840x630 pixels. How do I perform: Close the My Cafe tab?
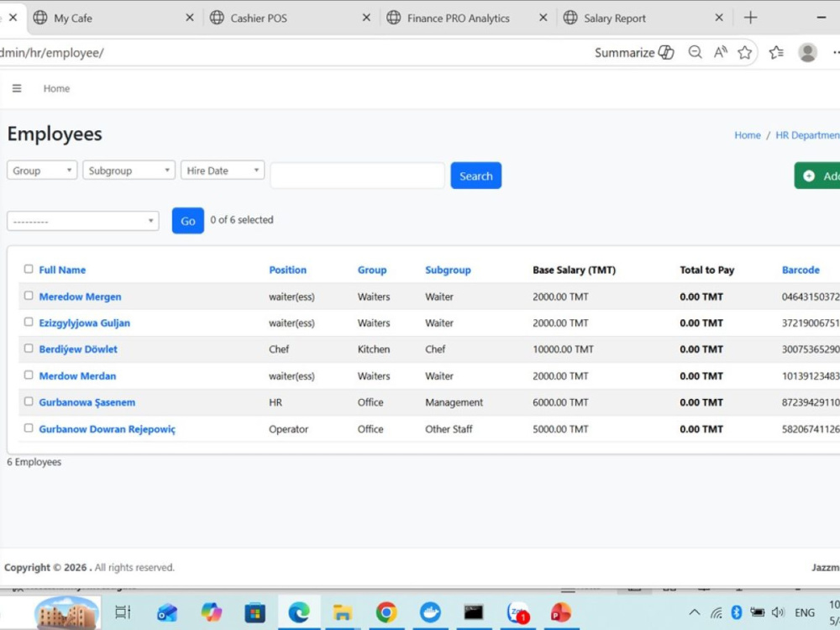pos(190,18)
